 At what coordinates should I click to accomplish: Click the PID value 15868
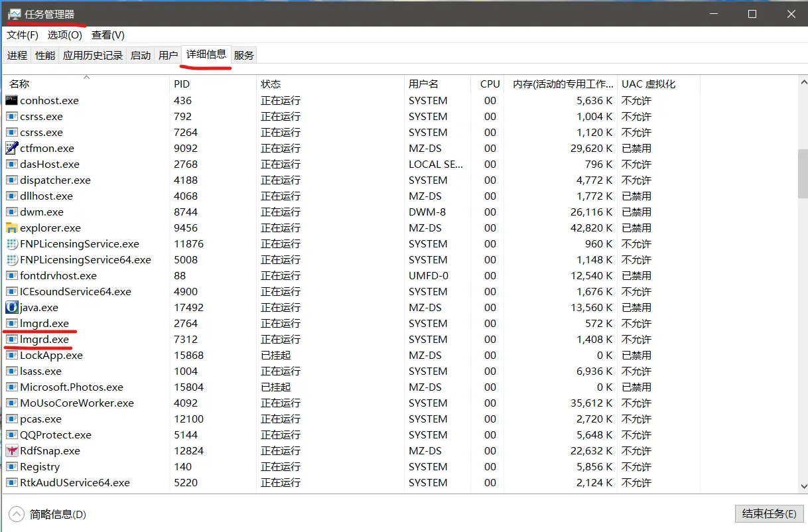tap(188, 355)
